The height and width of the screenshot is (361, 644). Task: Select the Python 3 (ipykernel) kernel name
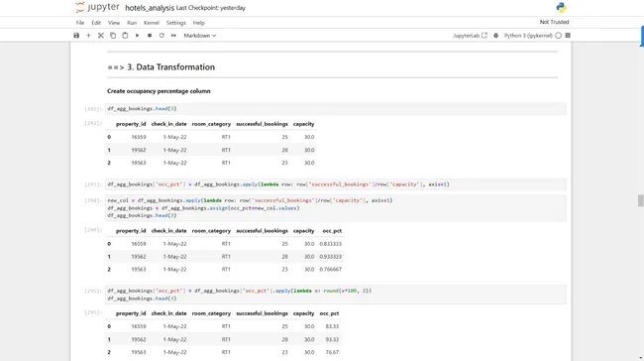528,36
